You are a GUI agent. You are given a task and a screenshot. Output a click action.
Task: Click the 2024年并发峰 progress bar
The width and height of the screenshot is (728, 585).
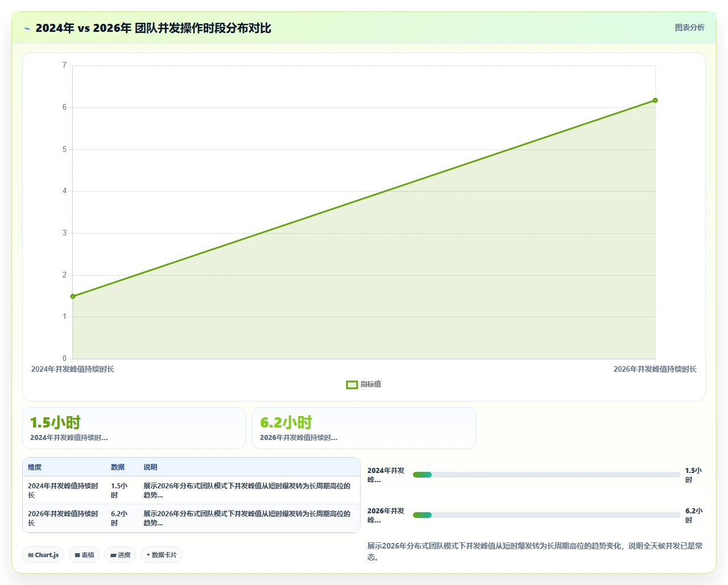click(x=547, y=475)
